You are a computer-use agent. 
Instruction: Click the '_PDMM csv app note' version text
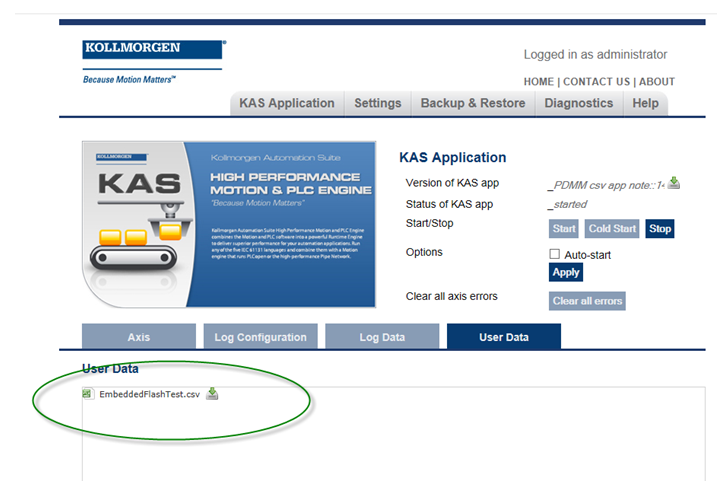pos(606,185)
